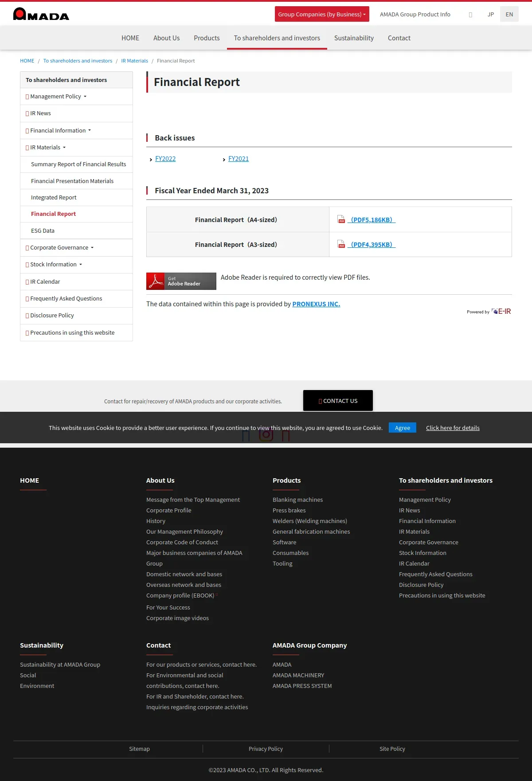Download A3-sized report (PDF4,395KB)
532x781 pixels.
pyautogui.click(x=372, y=245)
